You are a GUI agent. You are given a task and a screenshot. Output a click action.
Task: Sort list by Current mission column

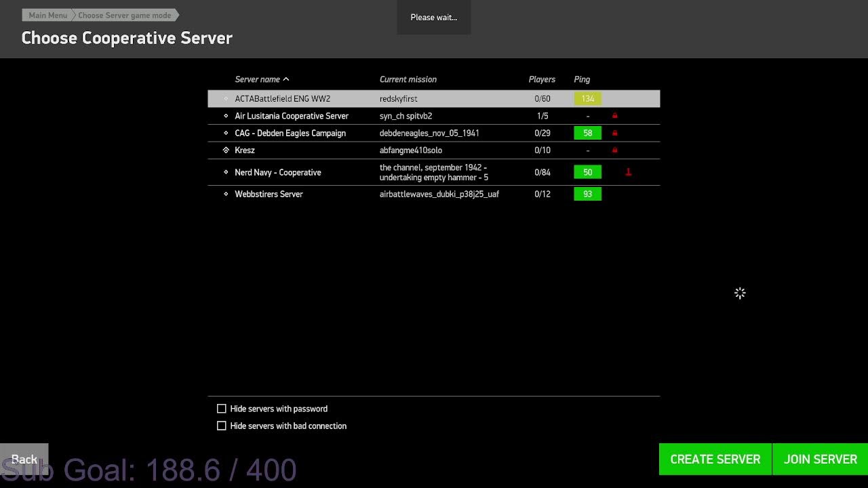[x=408, y=79]
